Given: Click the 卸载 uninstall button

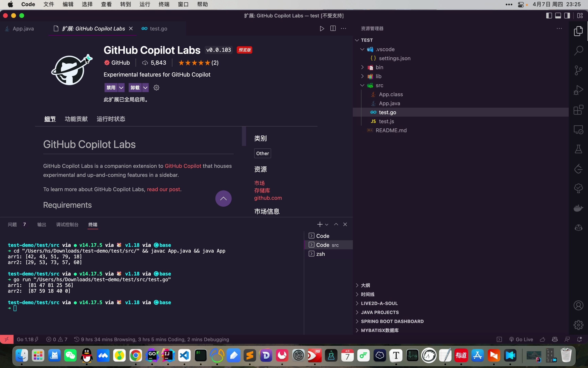Looking at the screenshot, I should [135, 88].
